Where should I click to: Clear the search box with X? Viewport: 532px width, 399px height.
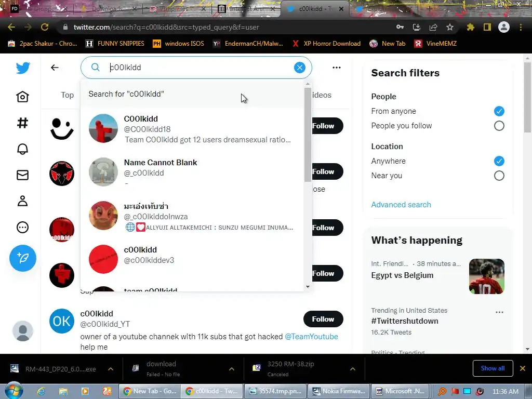(300, 68)
